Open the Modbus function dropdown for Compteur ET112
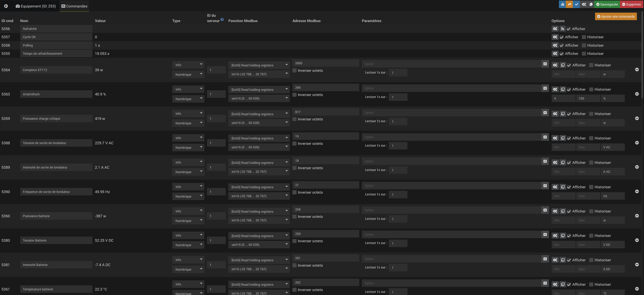 pyautogui.click(x=259, y=65)
